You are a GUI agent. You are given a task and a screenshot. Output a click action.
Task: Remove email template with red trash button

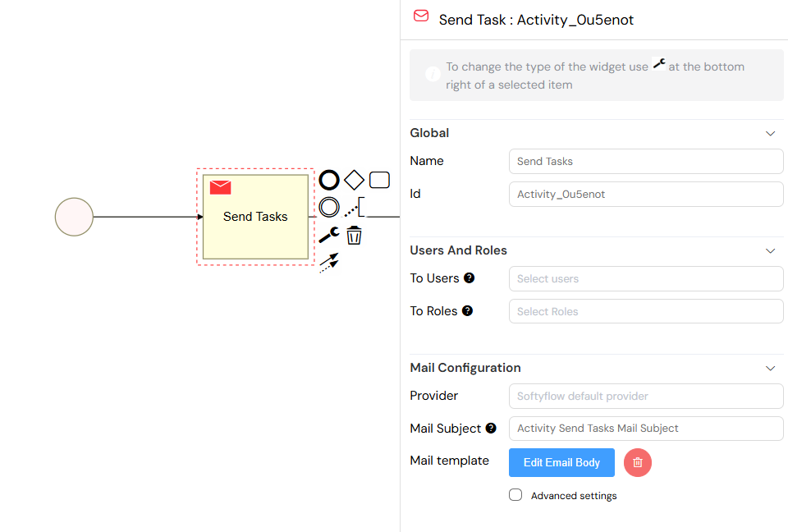tap(638, 462)
